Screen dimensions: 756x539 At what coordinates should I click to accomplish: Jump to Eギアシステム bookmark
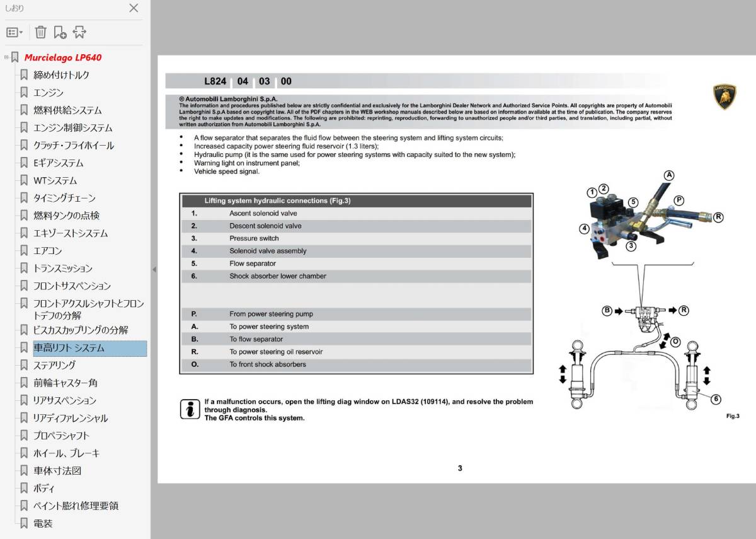click(x=59, y=163)
